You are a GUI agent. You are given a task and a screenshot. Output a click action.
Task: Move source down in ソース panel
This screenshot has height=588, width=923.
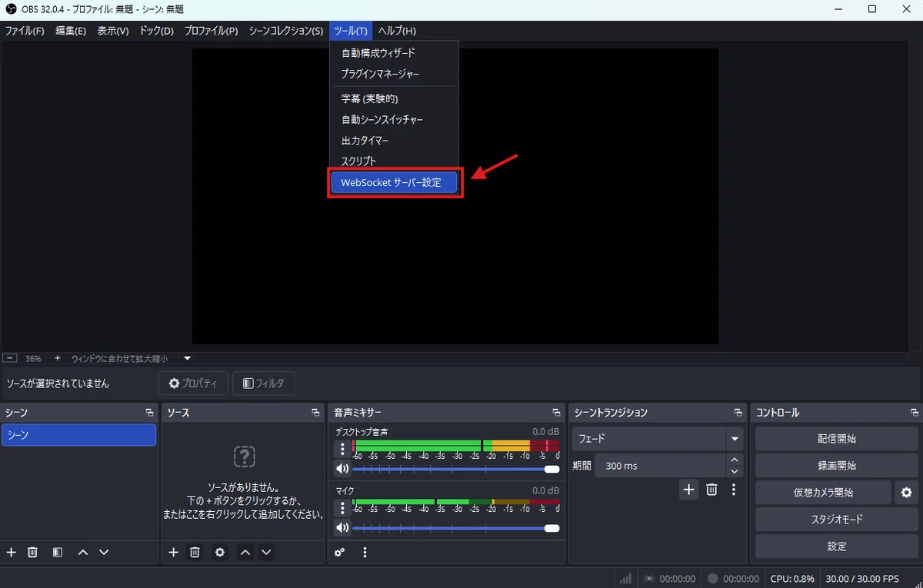tap(266, 552)
